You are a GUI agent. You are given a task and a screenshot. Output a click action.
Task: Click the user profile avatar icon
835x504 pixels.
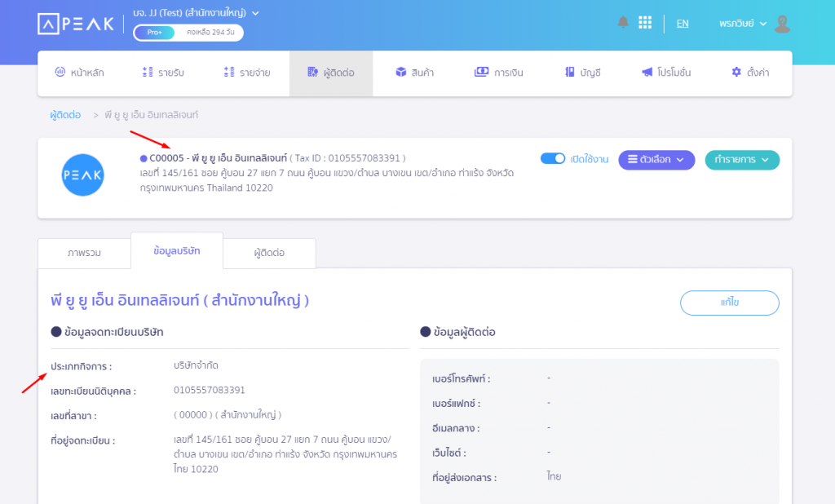(x=782, y=24)
